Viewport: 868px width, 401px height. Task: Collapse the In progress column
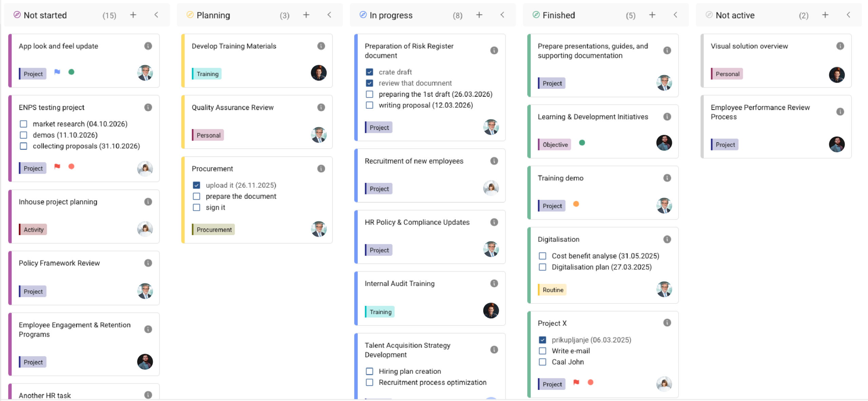tap(502, 15)
